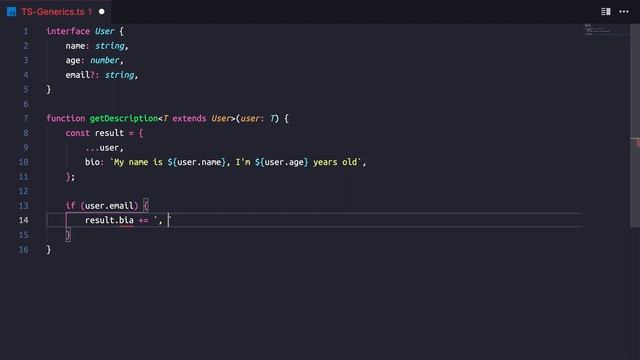
Task: Open the More Actions ellipsis menu
Action: click(624, 11)
